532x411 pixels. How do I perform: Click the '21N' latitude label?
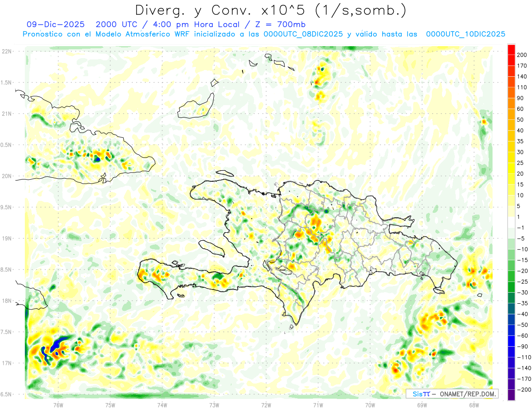coord(7,114)
